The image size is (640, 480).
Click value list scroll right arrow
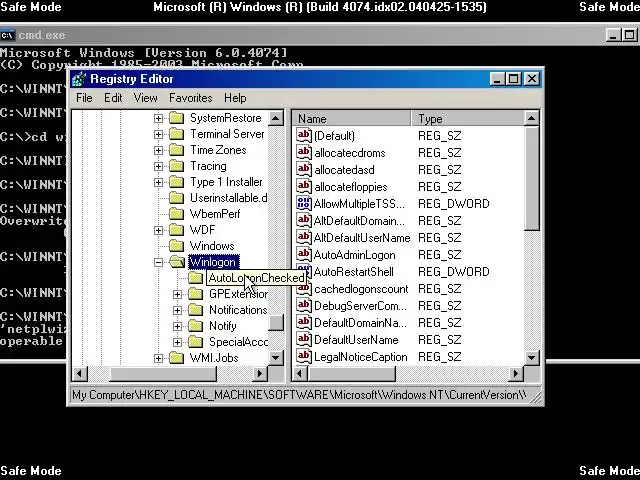pyautogui.click(x=516, y=373)
